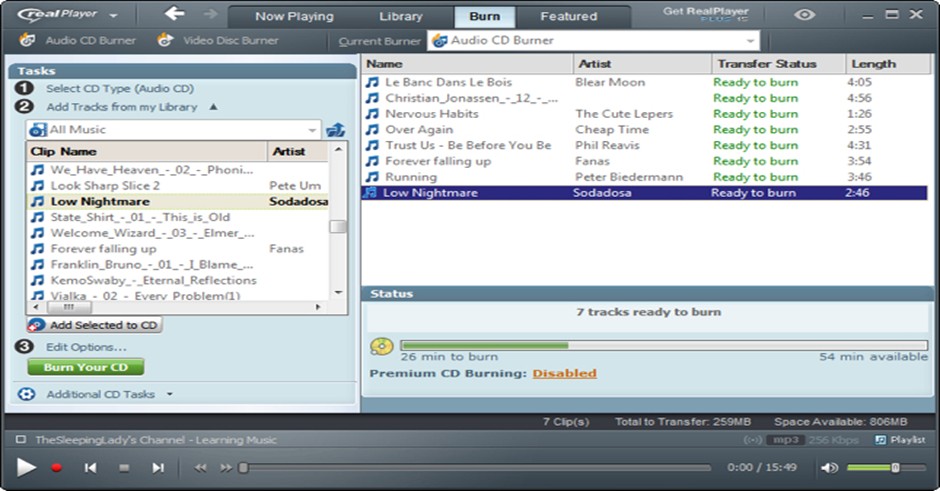The height and width of the screenshot is (491, 940).
Task: Click the Play button in player controls
Action: [x=26, y=467]
